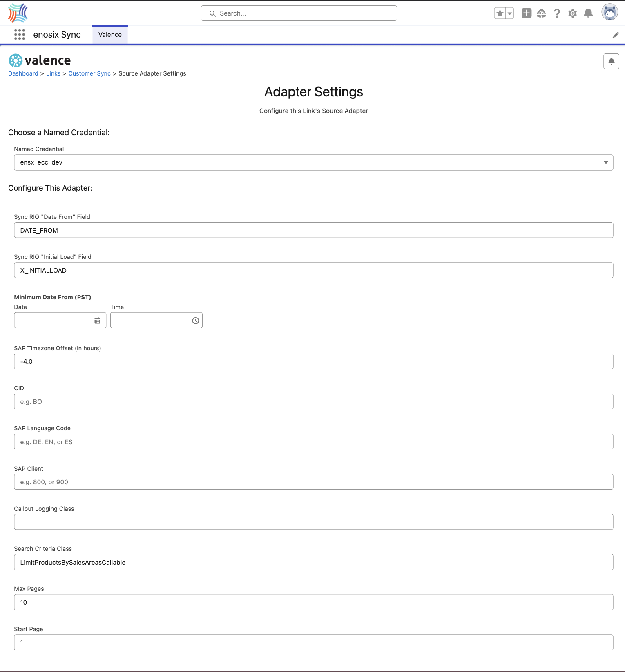The image size is (625, 672).
Task: Open the Global Actions plus icon
Action: pos(527,13)
